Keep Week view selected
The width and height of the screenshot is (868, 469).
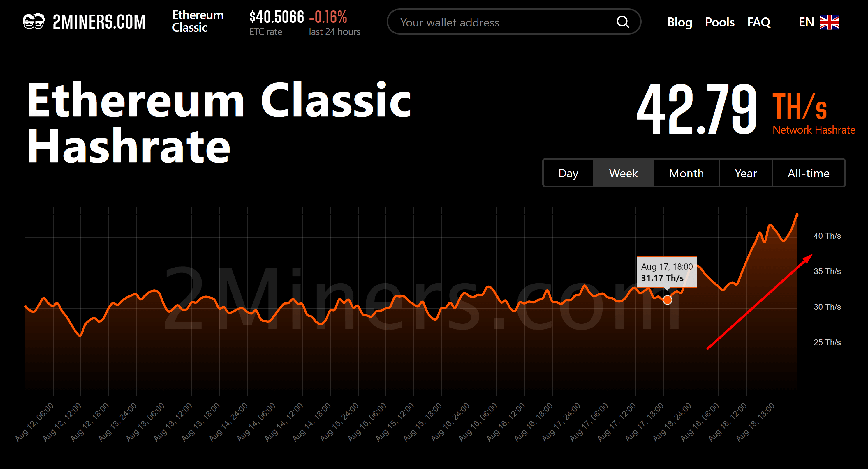[x=623, y=173]
